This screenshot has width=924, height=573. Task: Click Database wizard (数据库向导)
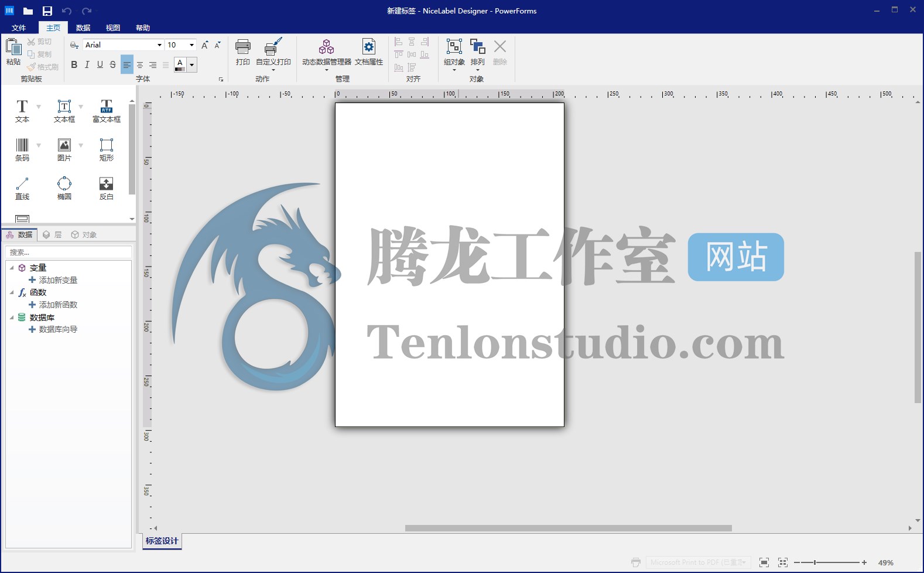tap(53, 329)
